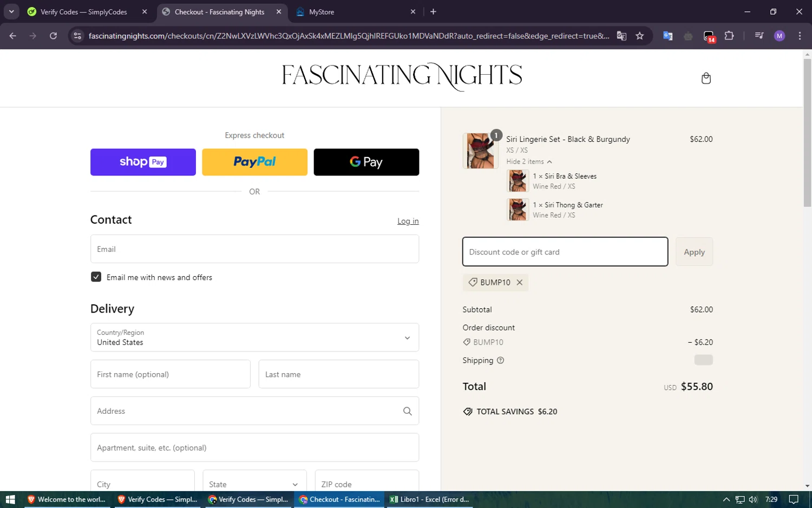Click the TOTAL SAVINGS $6.20 text

coord(516,412)
